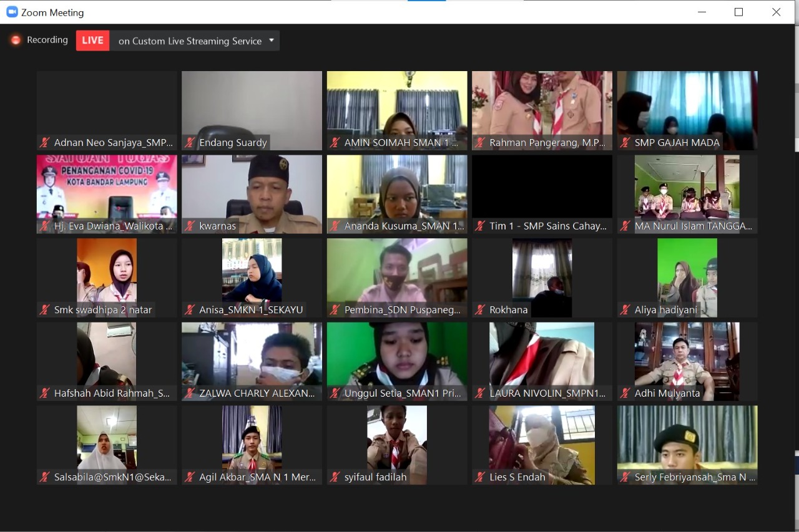Click the red Recording indicator icon

coord(16,40)
